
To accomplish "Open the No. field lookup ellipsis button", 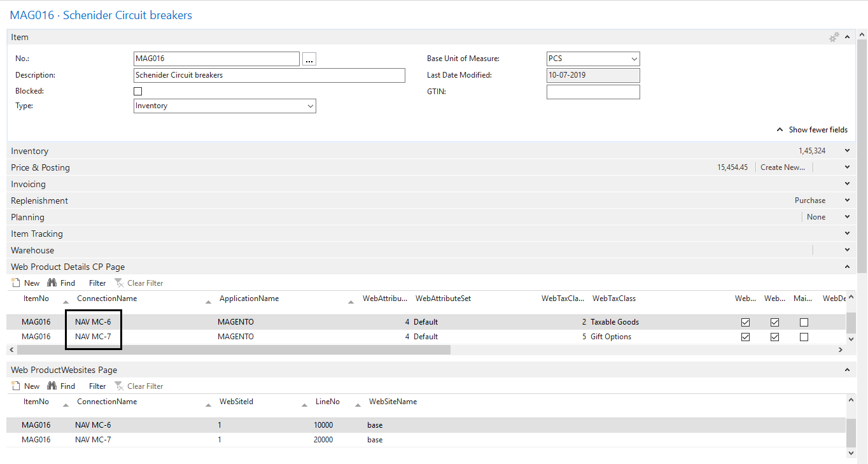I will pyautogui.click(x=309, y=59).
